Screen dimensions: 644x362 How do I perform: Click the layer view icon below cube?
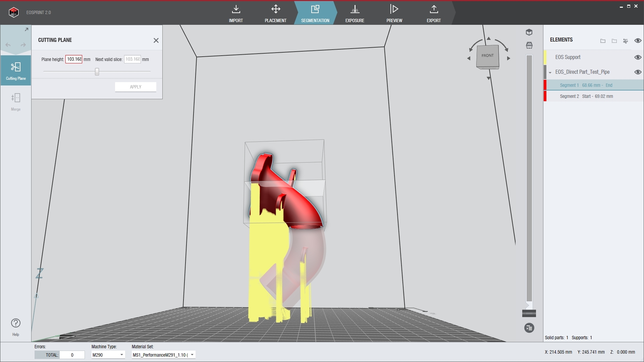click(529, 45)
